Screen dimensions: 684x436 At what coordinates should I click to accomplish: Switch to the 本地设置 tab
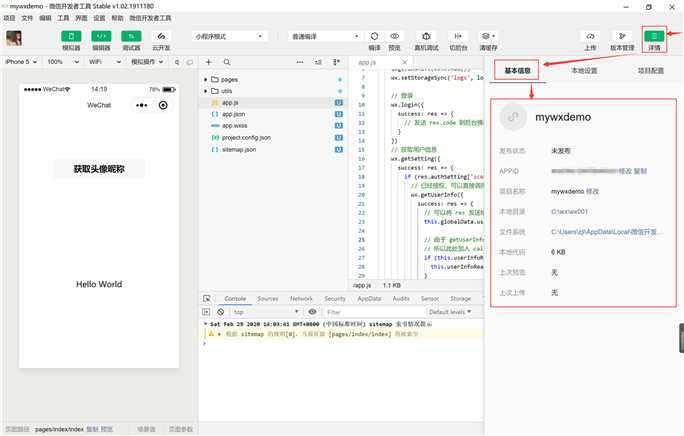(x=584, y=70)
